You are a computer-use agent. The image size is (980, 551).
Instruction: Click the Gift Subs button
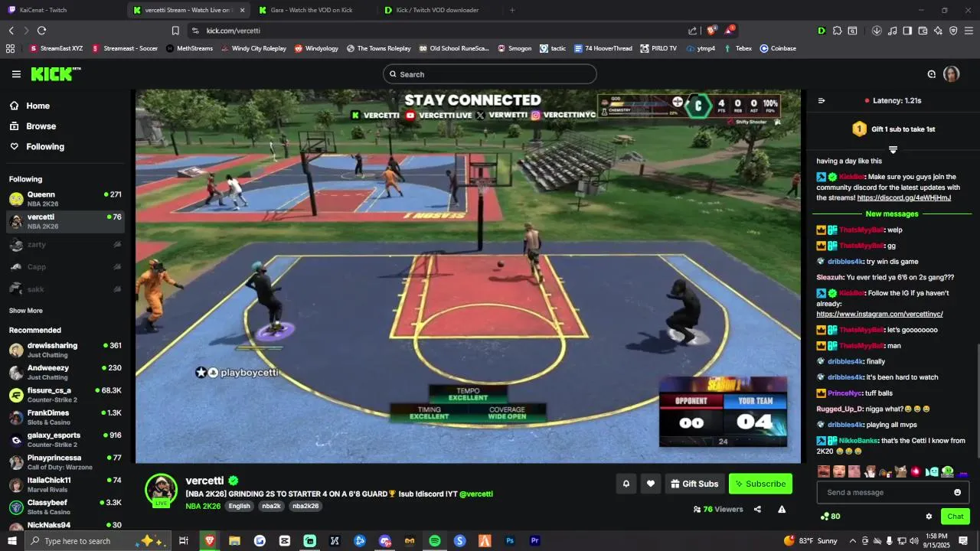pos(694,484)
